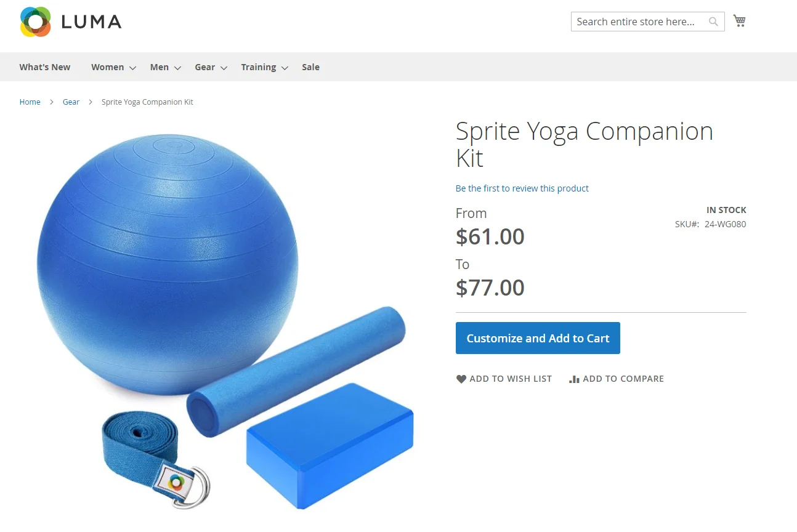Open the What's New menu item
797x532 pixels.
click(45, 67)
